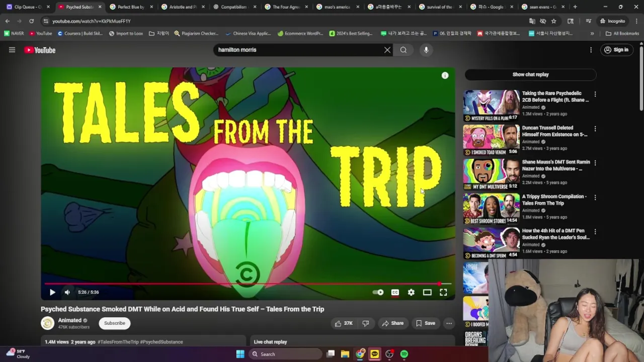The width and height of the screenshot is (644, 362).
Task: Bookmark this page with star icon
Action: tap(554, 21)
